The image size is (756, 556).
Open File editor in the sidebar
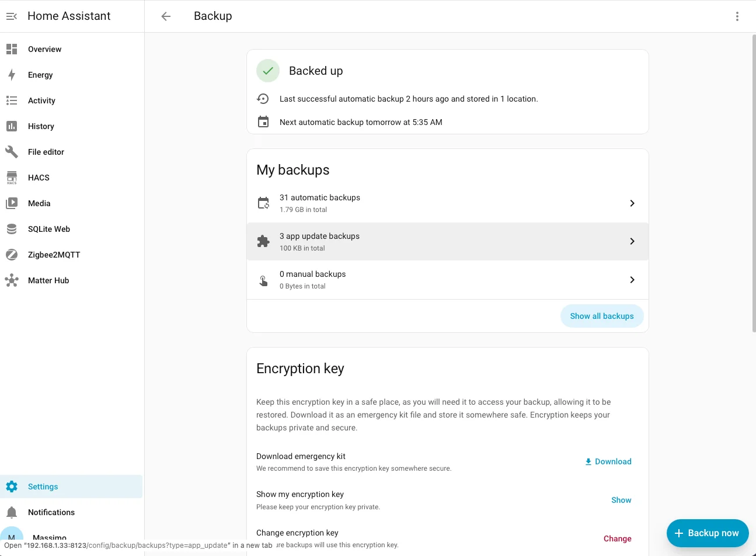pos(72,152)
